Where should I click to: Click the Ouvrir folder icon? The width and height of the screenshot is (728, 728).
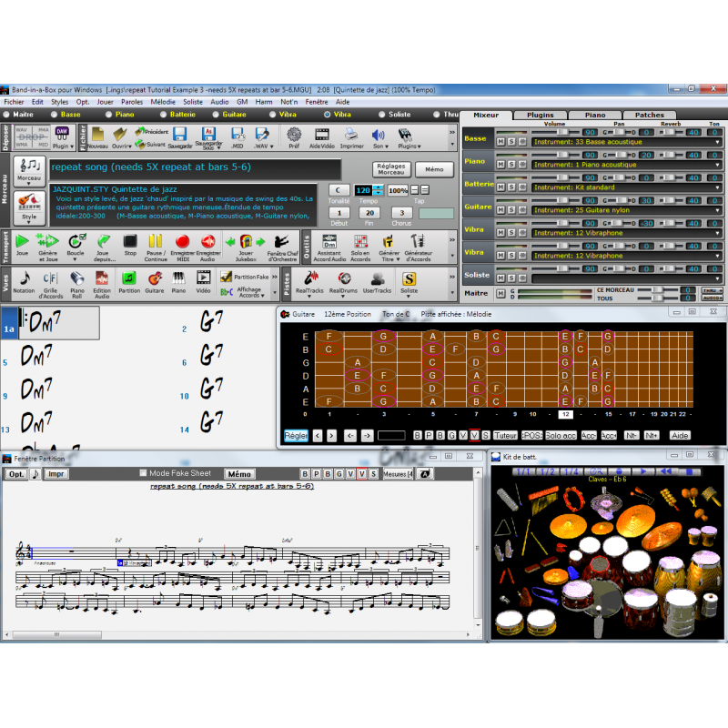[120, 135]
